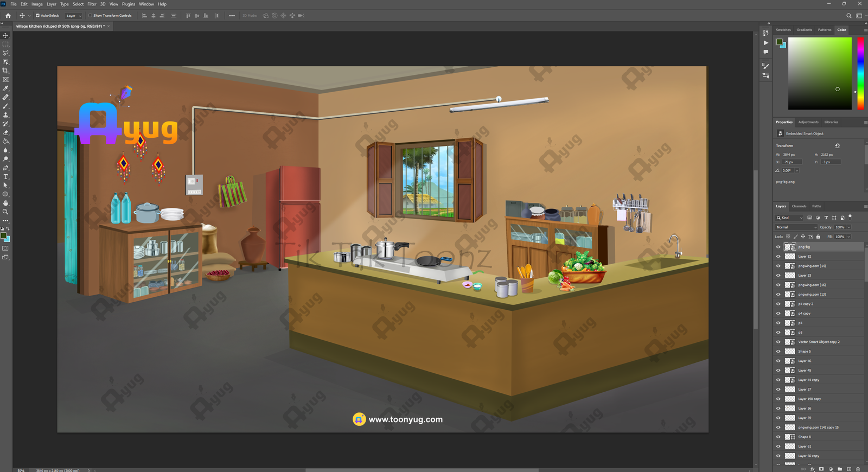
Task: Open the Normal blend mode dropdown
Action: [796, 227]
